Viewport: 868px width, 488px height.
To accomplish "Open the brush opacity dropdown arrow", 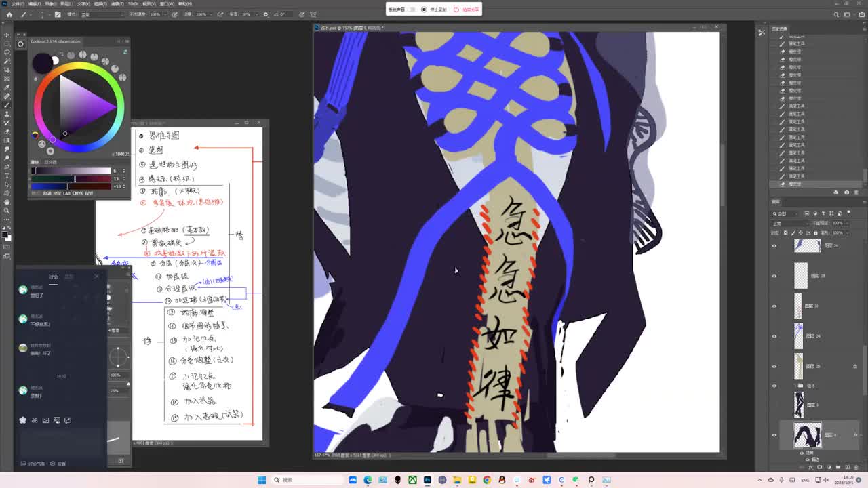I will [x=164, y=14].
